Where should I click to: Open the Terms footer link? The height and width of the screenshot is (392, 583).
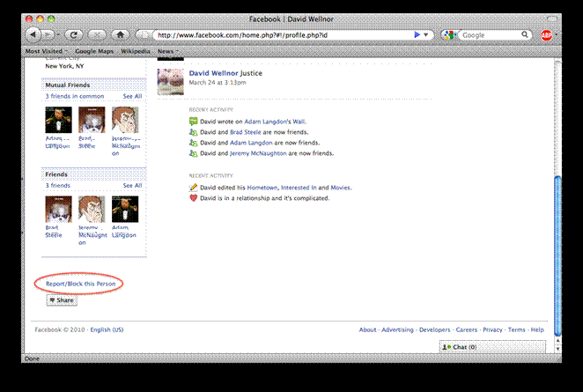[516, 329]
